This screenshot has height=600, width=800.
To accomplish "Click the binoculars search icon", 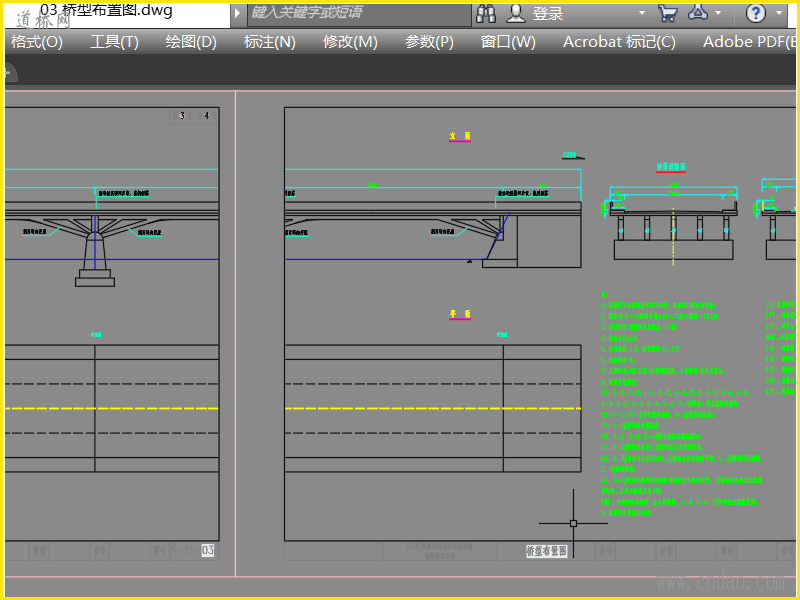I will 486,14.
